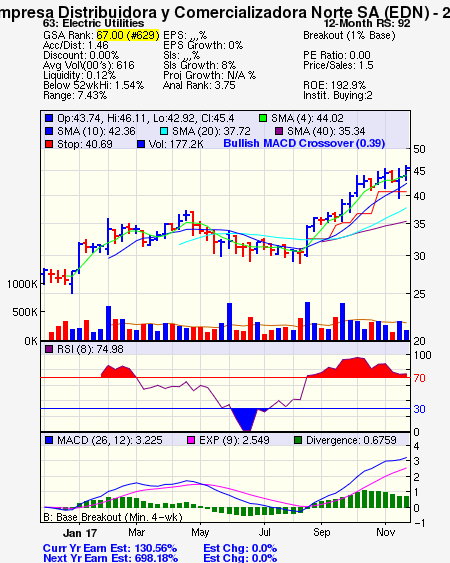Click the magenta EXP (9) legend swatch

coord(191,440)
